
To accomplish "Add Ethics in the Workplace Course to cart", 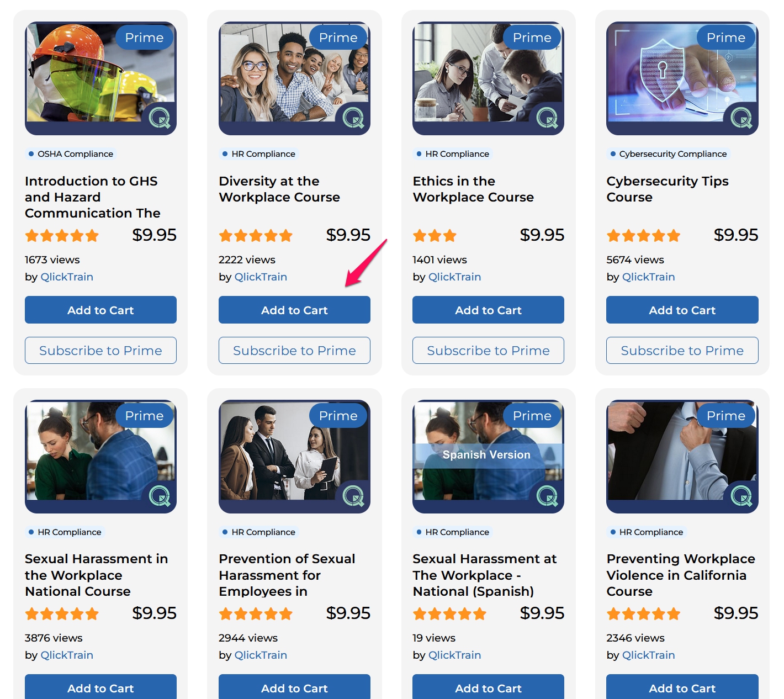I will [x=488, y=310].
